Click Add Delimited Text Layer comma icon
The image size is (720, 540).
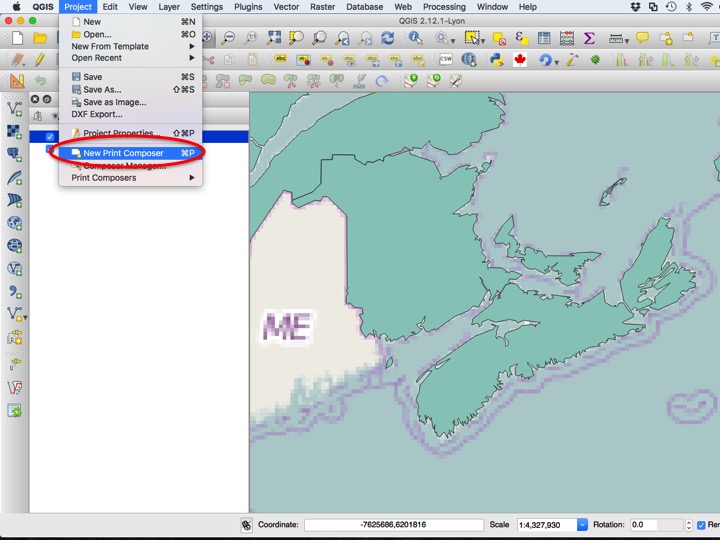point(14,291)
